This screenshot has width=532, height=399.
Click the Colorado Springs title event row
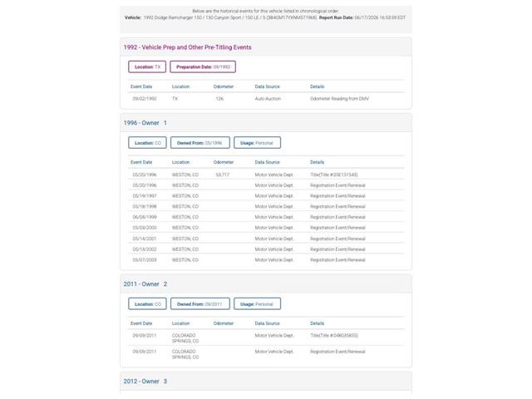[x=266, y=338]
